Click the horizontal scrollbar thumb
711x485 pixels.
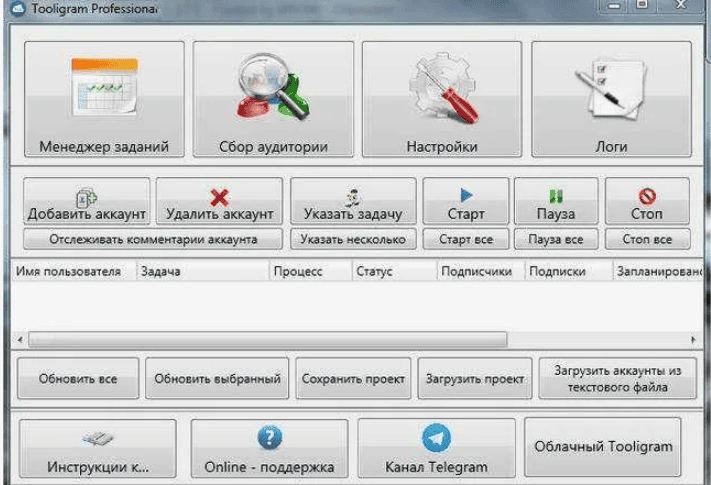(x=268, y=339)
